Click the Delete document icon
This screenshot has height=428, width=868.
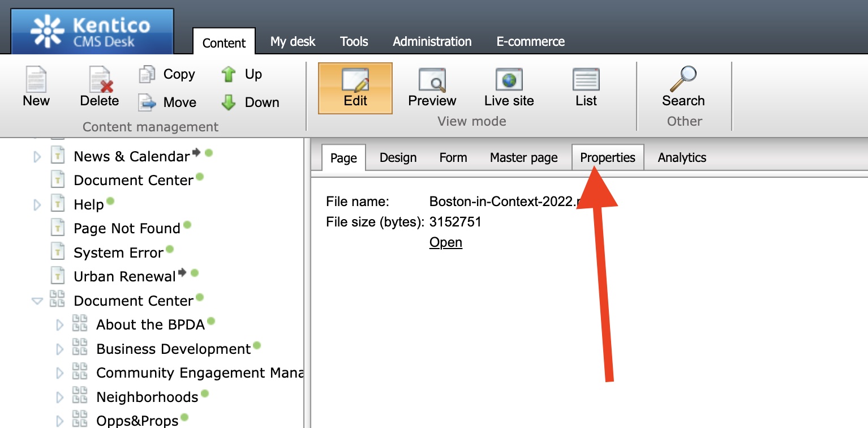[x=100, y=80]
